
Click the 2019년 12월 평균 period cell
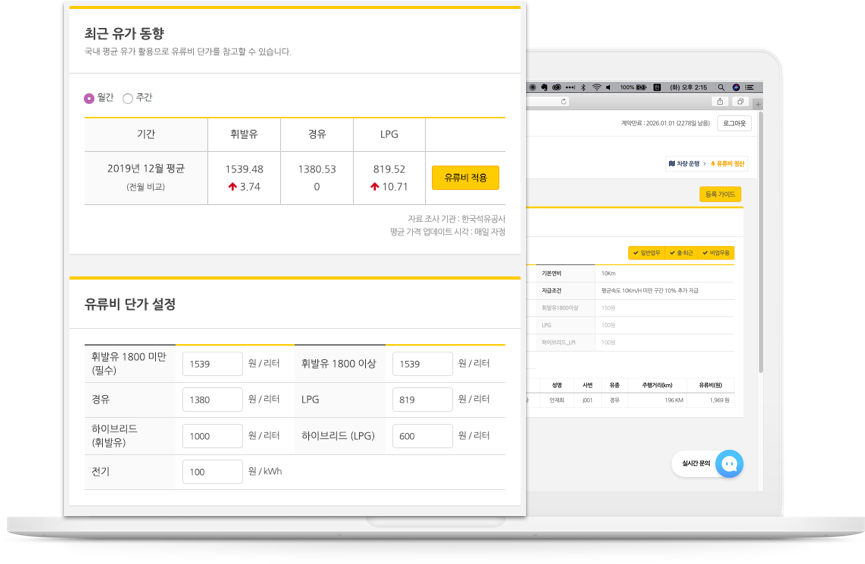click(146, 178)
